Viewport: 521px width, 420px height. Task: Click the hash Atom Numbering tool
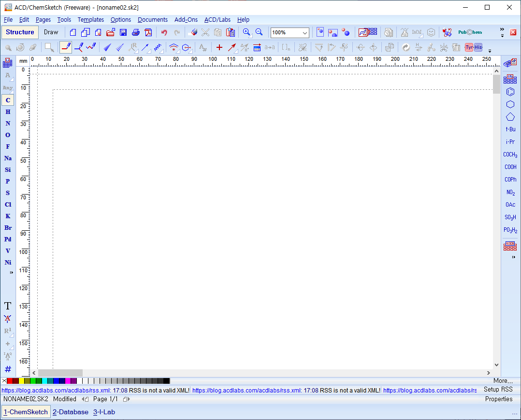coord(8,369)
